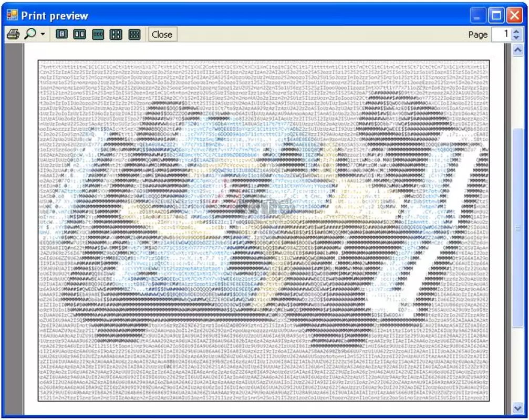The image size is (529, 420).
Task: Click the vertical scrollbar thumb
Action: 518,228
